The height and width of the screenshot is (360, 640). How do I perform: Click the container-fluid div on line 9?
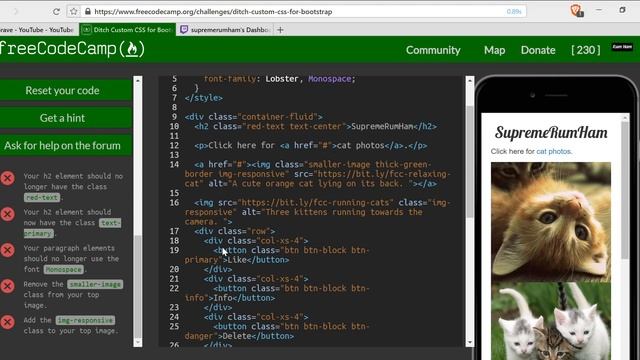click(253, 117)
